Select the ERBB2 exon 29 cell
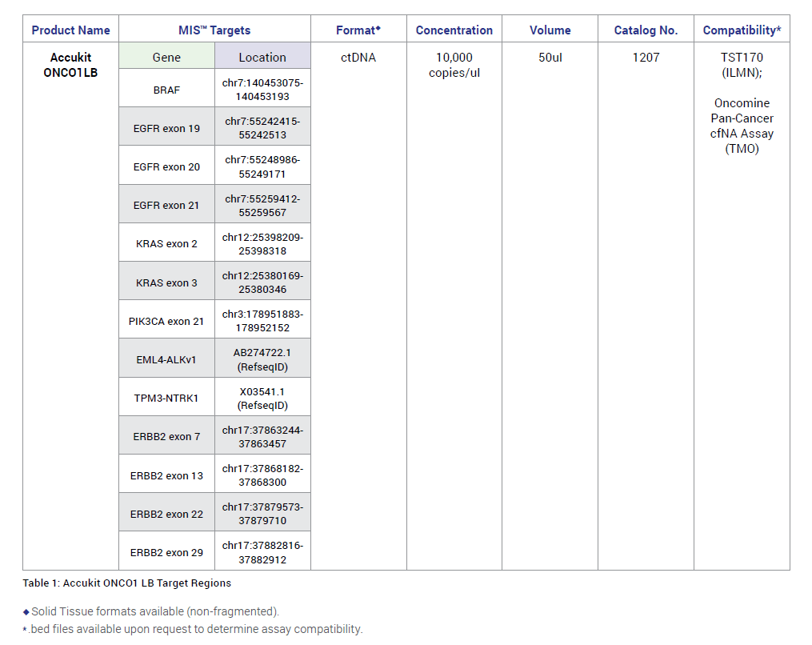The width and height of the screenshot is (812, 645). pyautogui.click(x=166, y=551)
